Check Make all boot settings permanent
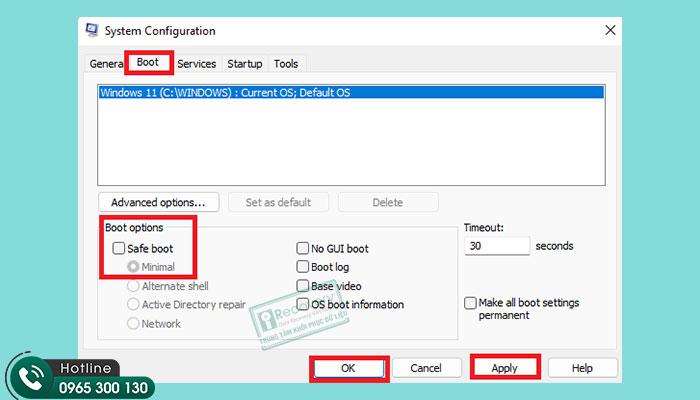 click(470, 303)
